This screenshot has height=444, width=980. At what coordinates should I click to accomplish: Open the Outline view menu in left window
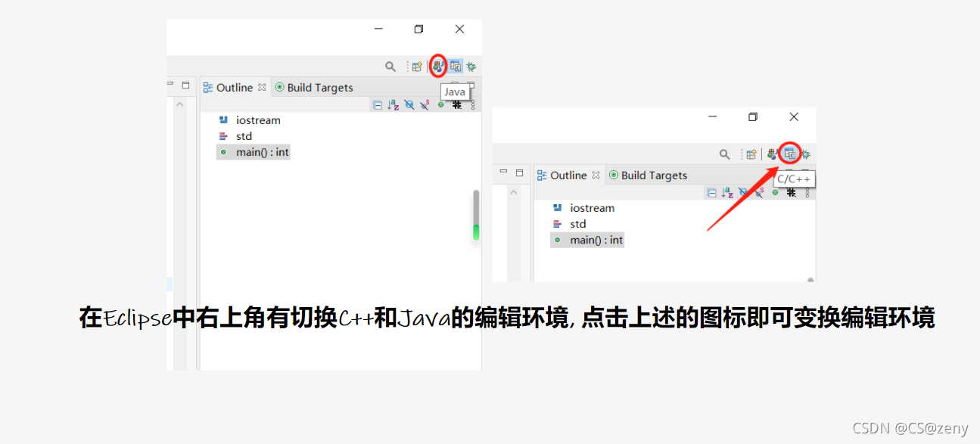tap(473, 105)
